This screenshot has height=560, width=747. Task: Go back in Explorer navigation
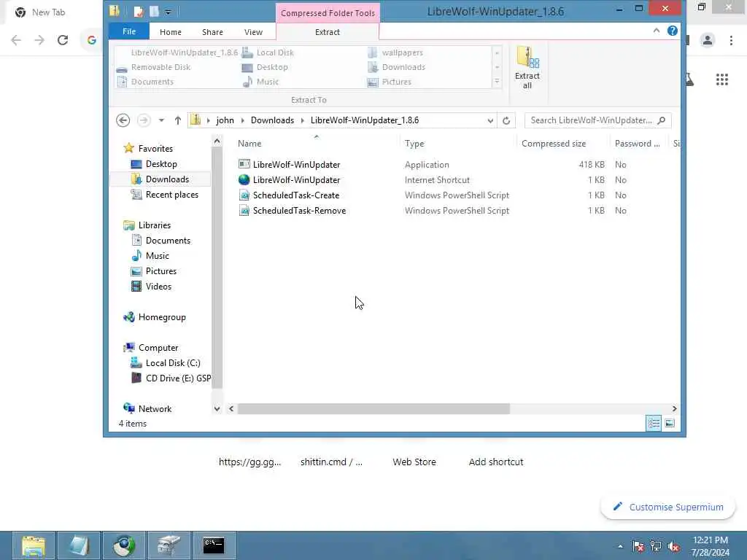point(123,120)
